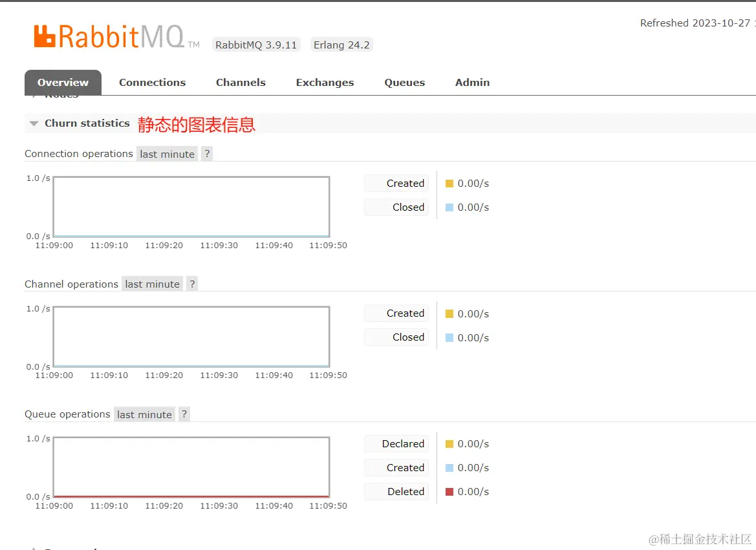Screen dimensions: 756x550
Task: Open help for Connection operations
Action: [x=207, y=154]
